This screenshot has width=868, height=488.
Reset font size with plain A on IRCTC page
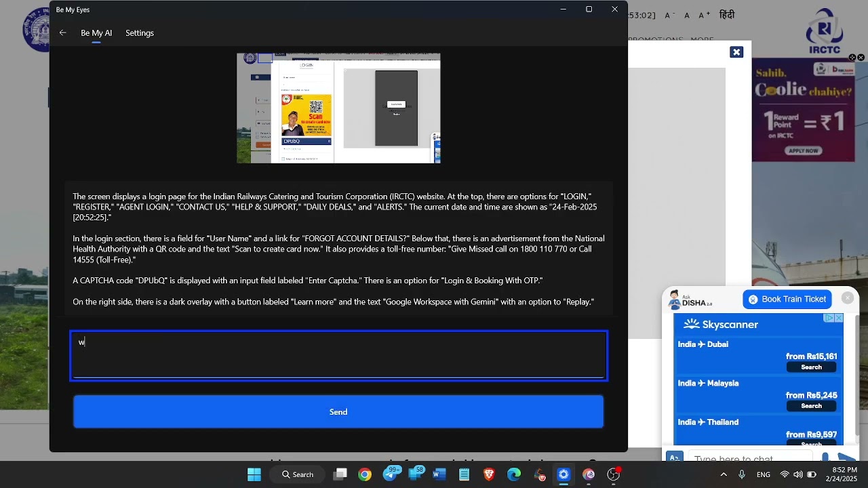[687, 15]
